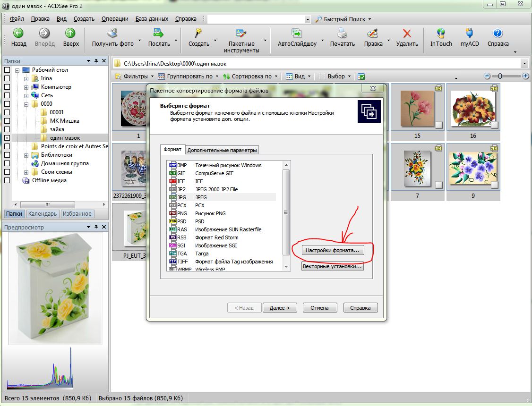532x406 pixels.
Task: Expand the Компьютер tree node
Action: pyautogui.click(x=26, y=87)
